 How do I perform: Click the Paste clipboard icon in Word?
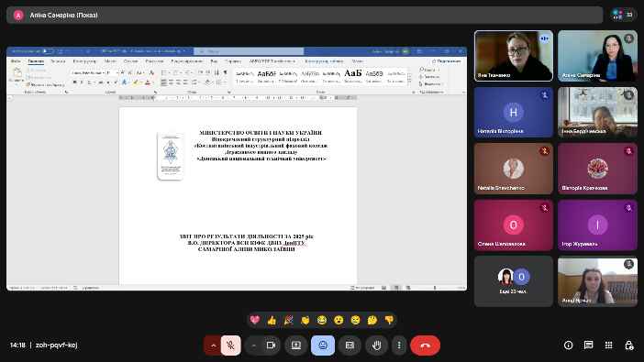pos(17,74)
